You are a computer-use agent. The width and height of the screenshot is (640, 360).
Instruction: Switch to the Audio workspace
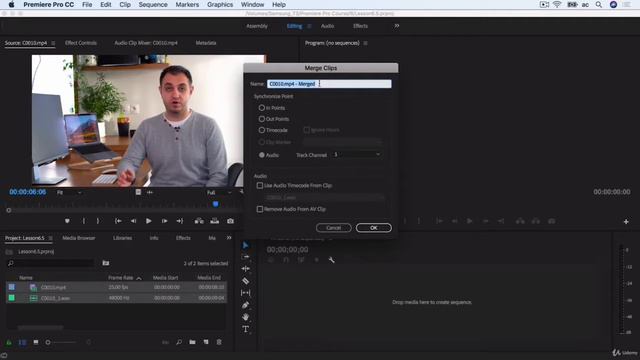coord(327,26)
